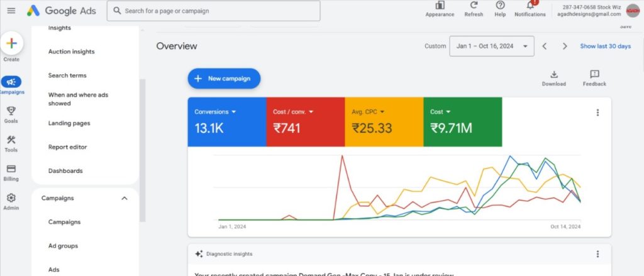The image size is (644, 276).
Task: Open Report editor in sidebar
Action: click(x=67, y=147)
